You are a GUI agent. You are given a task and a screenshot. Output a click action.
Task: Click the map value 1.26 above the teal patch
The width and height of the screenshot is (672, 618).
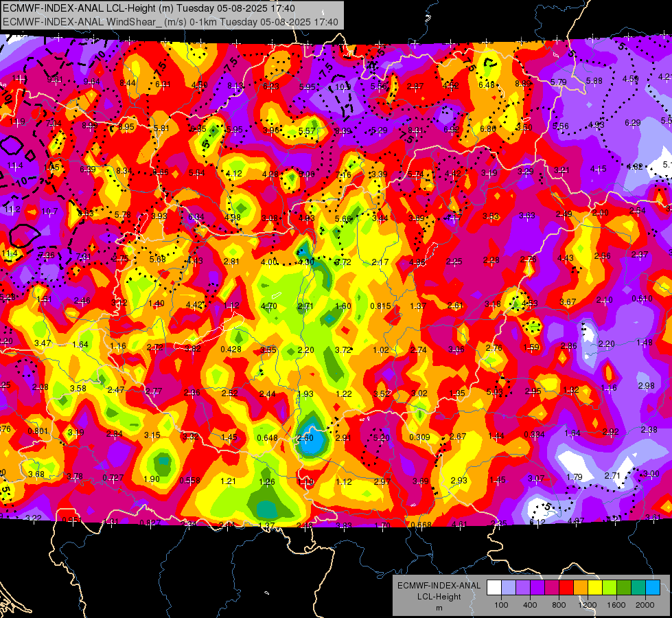(x=267, y=481)
